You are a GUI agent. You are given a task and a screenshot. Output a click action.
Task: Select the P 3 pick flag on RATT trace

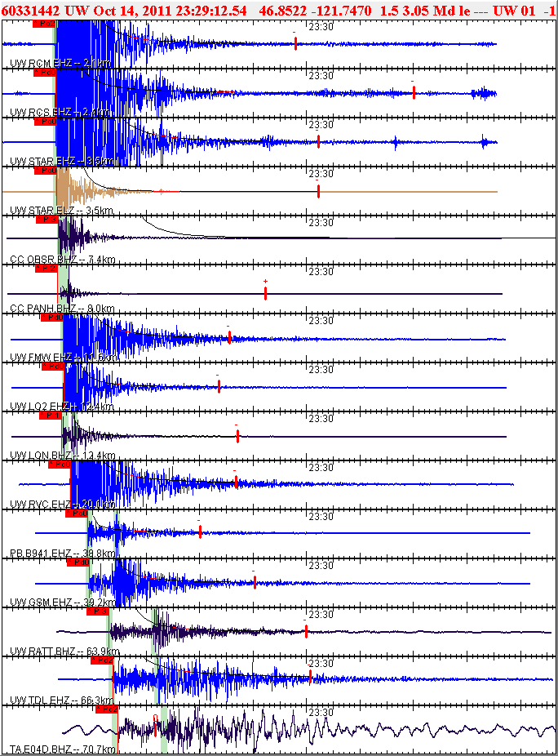click(x=97, y=611)
